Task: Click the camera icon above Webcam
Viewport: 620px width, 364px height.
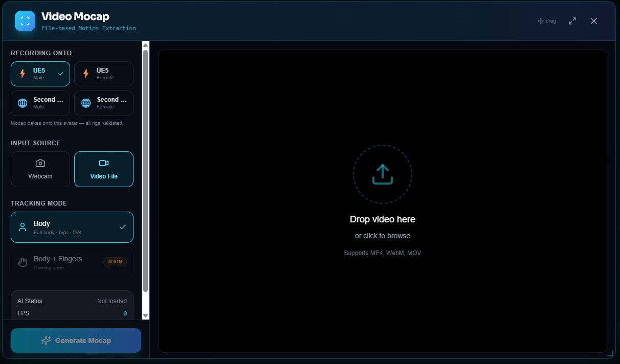Action: [40, 163]
